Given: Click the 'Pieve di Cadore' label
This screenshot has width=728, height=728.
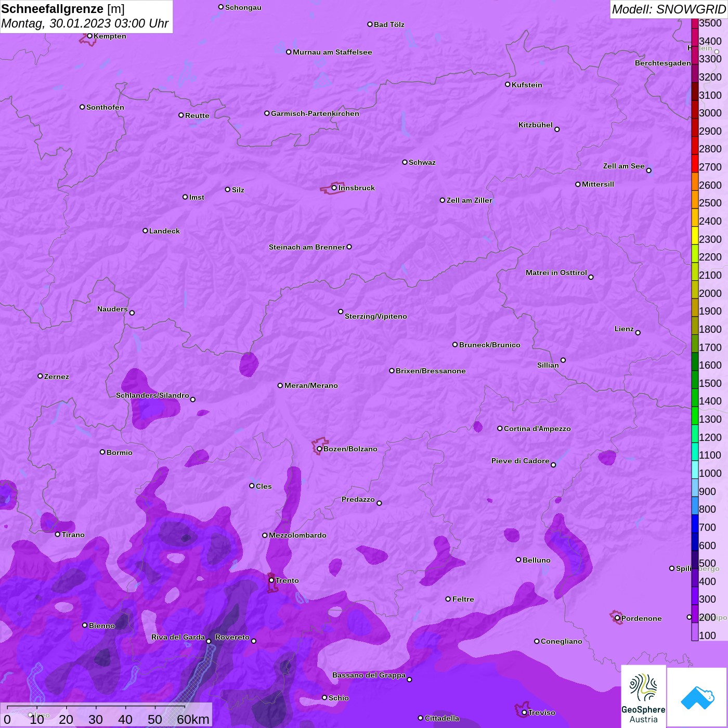Looking at the screenshot, I should click(x=521, y=461).
